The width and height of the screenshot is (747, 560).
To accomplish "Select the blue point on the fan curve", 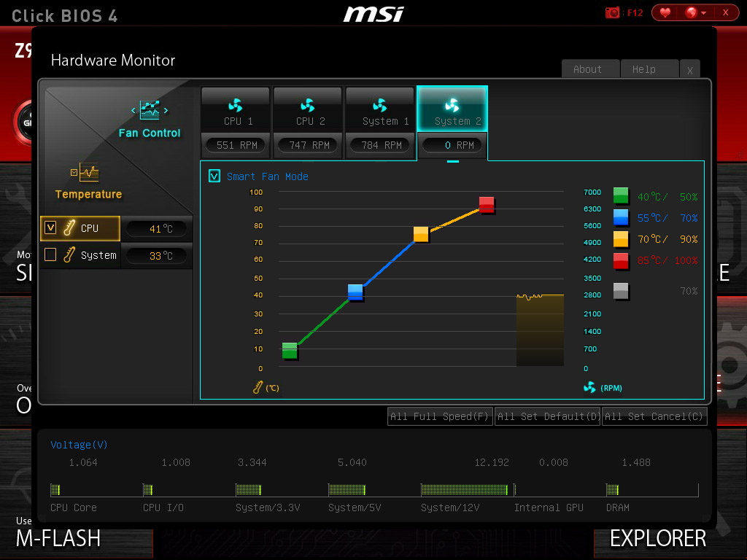I will [x=355, y=292].
